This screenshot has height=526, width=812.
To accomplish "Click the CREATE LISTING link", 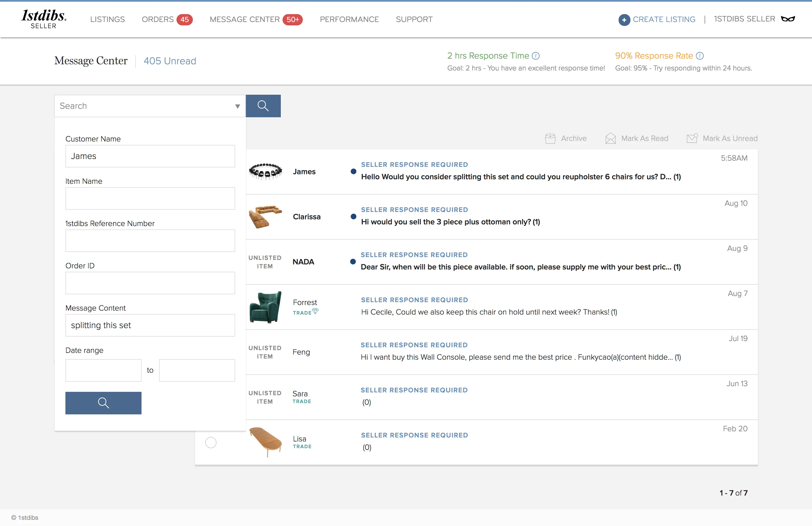I will (x=664, y=19).
